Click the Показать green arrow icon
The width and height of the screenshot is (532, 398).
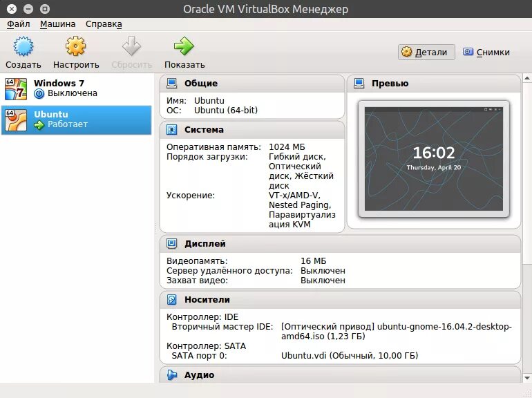point(184,46)
